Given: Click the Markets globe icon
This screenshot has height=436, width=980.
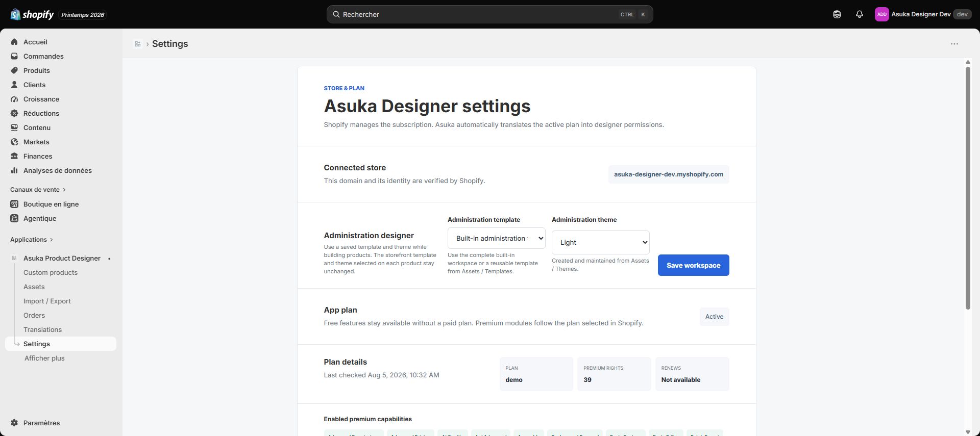Looking at the screenshot, I should point(14,142).
